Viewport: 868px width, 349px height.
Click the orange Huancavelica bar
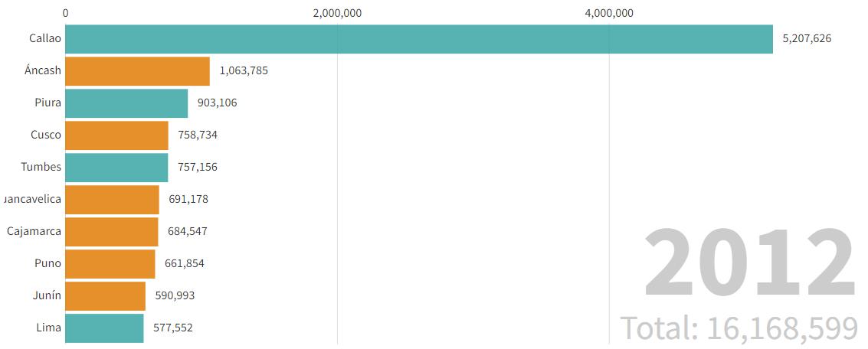click(113, 199)
